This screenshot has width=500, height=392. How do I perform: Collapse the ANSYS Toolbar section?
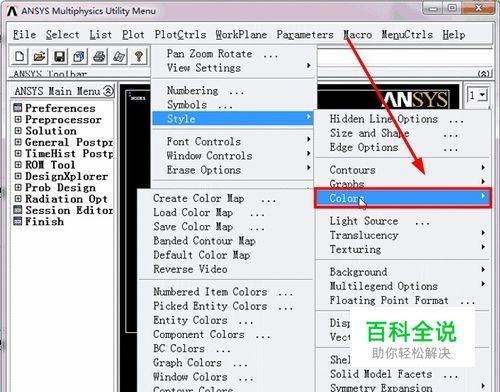pos(483,74)
